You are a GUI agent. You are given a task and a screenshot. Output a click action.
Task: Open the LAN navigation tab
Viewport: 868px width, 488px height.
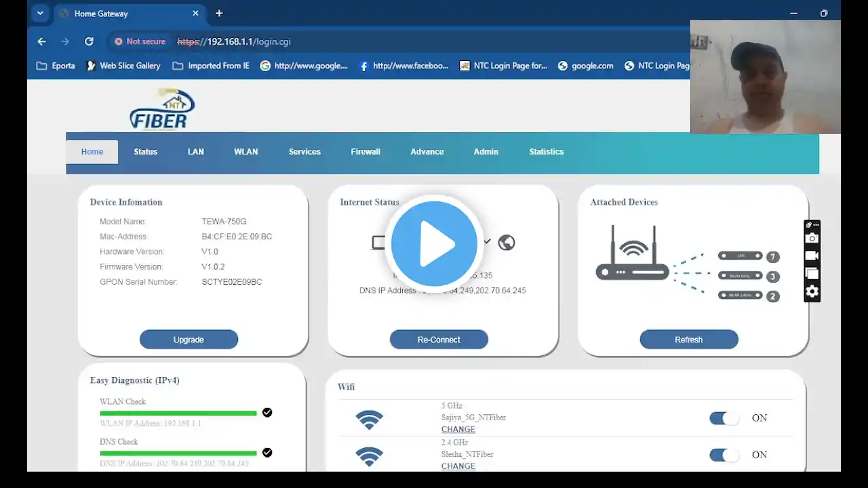click(196, 152)
